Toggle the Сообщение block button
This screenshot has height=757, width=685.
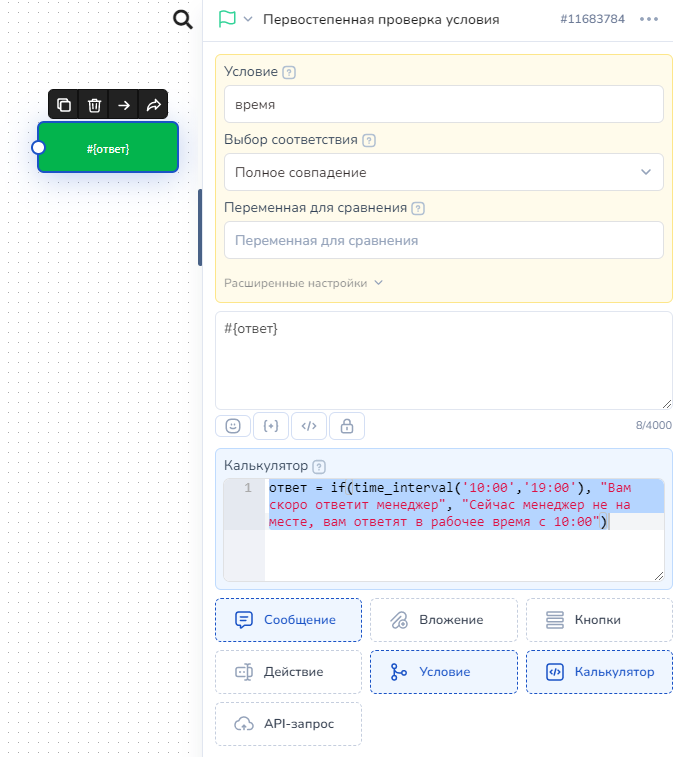click(x=288, y=620)
